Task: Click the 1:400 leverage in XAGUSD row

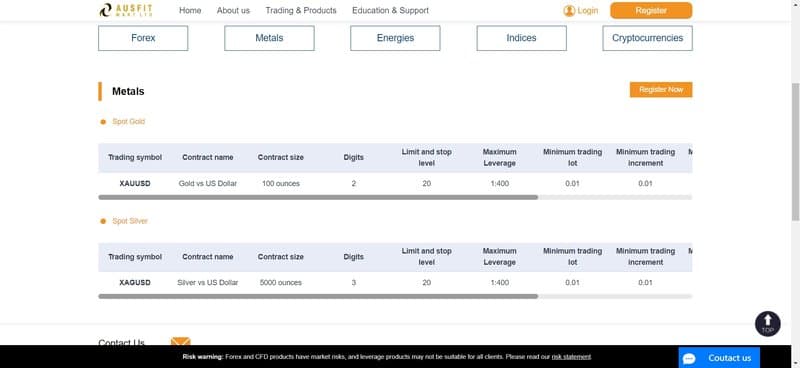Action: click(499, 282)
